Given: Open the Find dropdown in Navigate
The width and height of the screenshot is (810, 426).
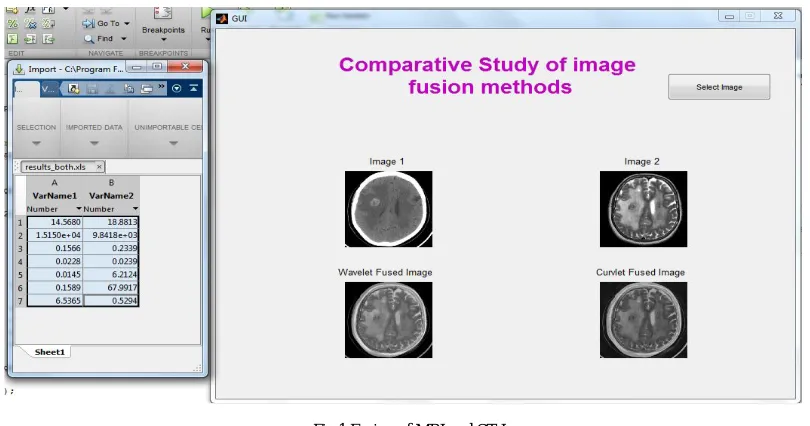Looking at the screenshot, I should pyautogui.click(x=123, y=39).
